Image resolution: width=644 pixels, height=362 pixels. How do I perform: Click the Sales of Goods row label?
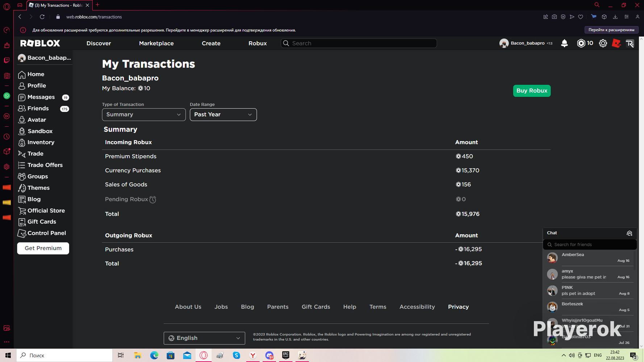[x=126, y=185]
